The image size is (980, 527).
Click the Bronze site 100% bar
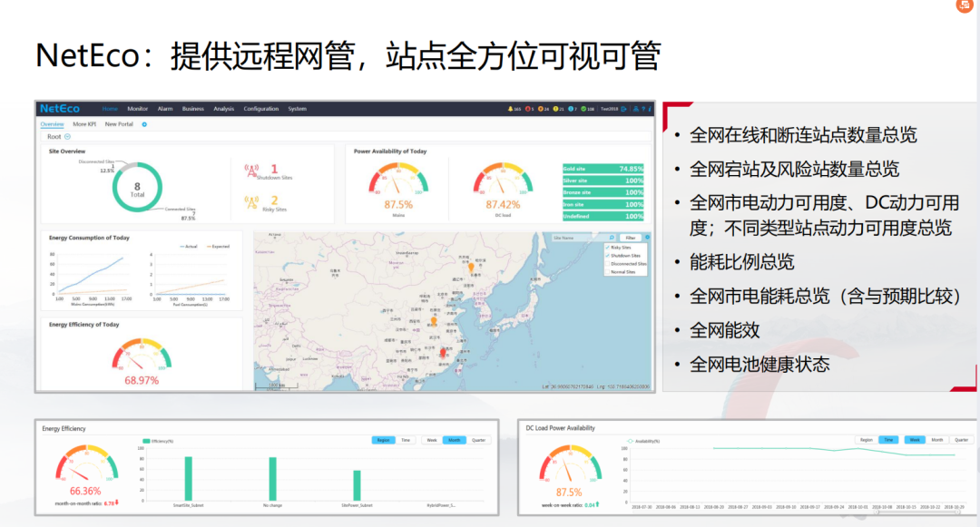[x=603, y=192]
